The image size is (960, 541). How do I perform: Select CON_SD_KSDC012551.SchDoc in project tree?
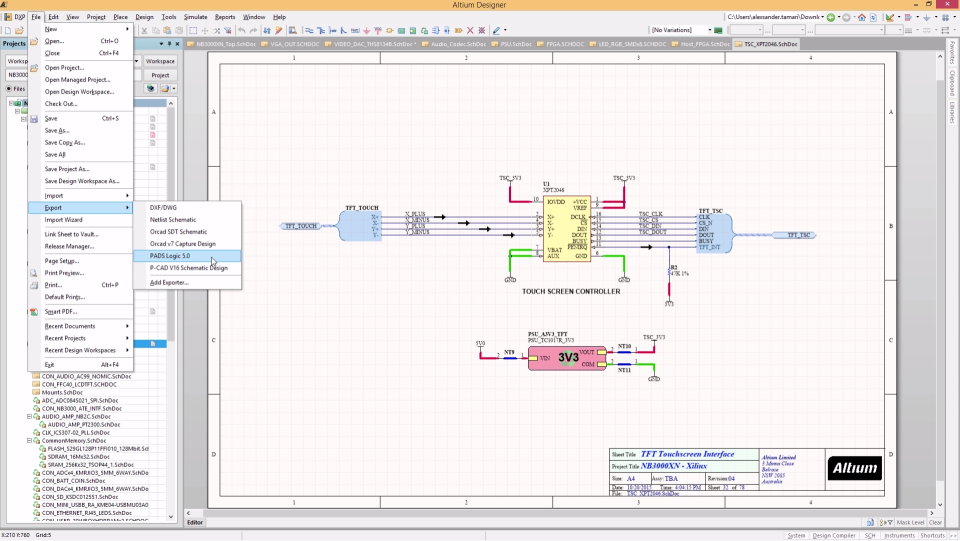80,497
